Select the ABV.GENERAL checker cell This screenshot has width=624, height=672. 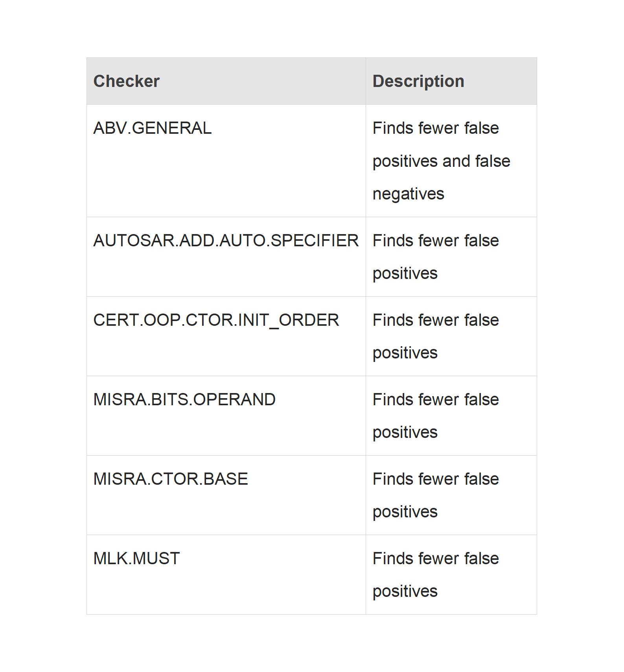(x=152, y=128)
